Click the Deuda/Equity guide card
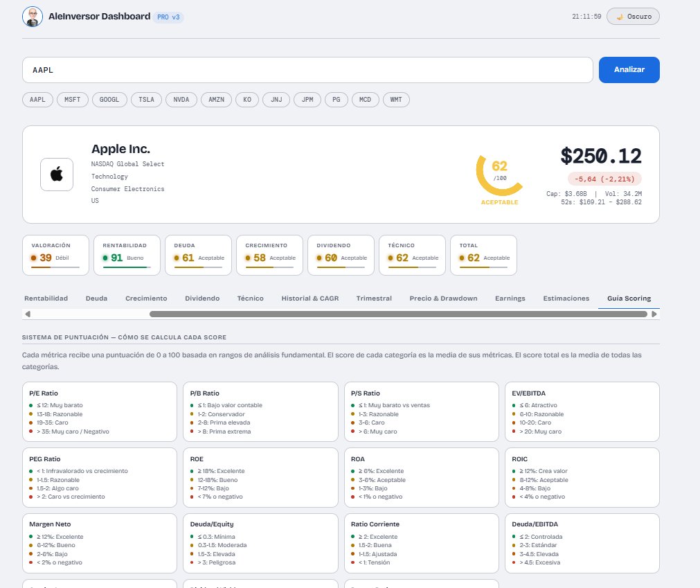The width and height of the screenshot is (700, 588). click(x=261, y=543)
